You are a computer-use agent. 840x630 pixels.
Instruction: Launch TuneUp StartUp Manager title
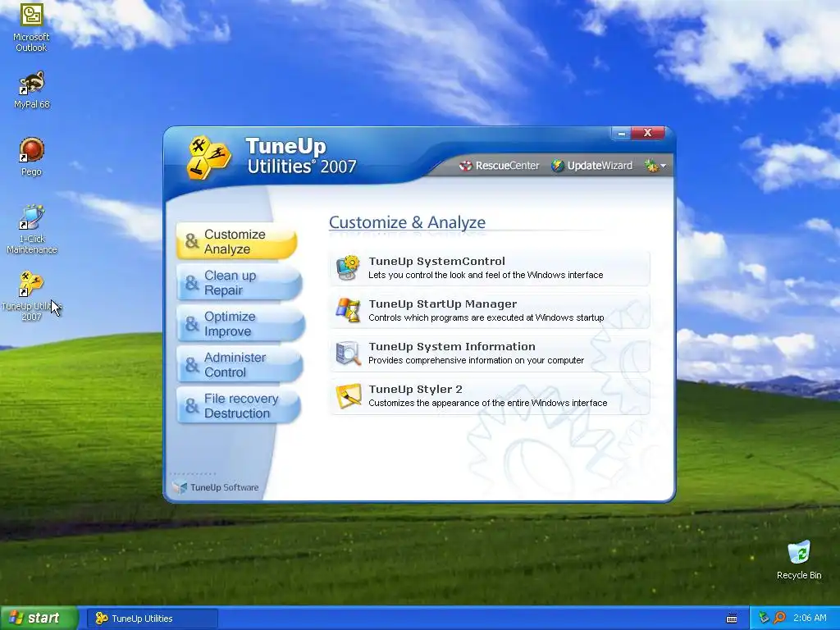tap(442, 304)
